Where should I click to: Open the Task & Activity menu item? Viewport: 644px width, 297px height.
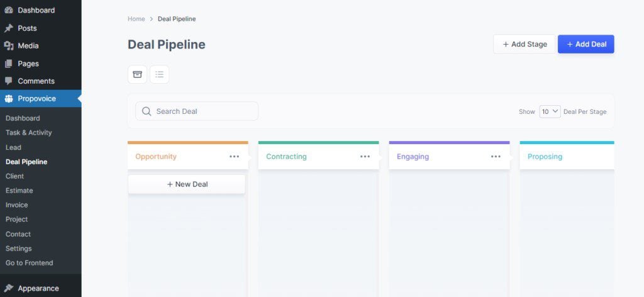[29, 133]
